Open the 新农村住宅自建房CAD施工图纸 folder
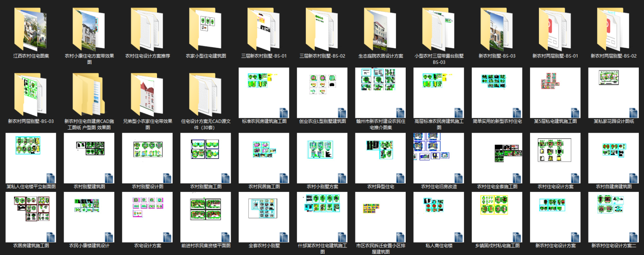The width and height of the screenshot is (644, 255). point(89,95)
